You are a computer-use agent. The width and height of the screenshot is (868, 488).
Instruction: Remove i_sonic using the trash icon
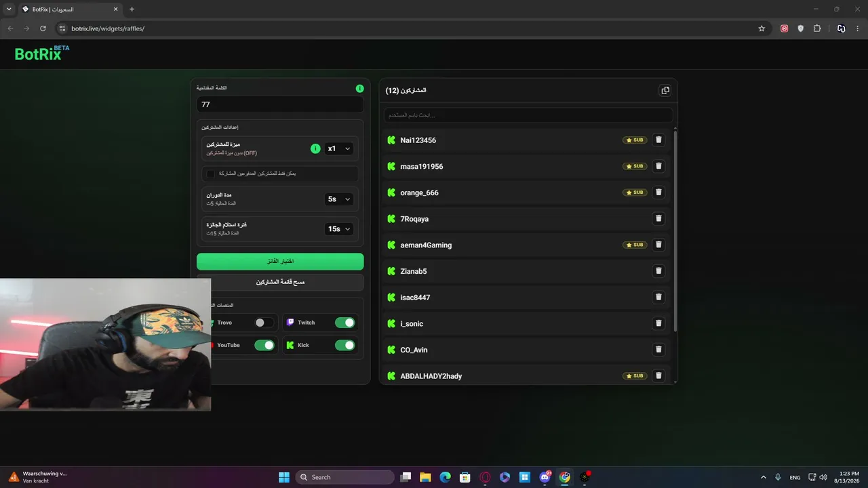point(658,323)
